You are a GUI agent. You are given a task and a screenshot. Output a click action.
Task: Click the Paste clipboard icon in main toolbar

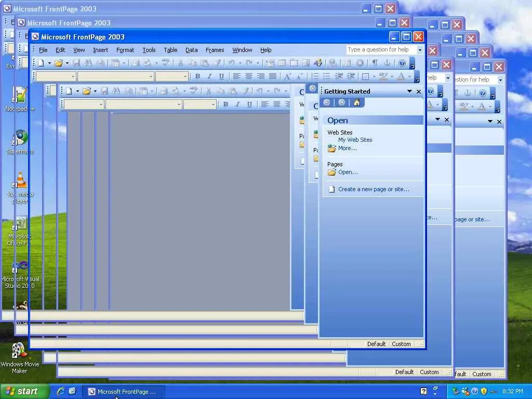pyautogui.click(x=205, y=63)
